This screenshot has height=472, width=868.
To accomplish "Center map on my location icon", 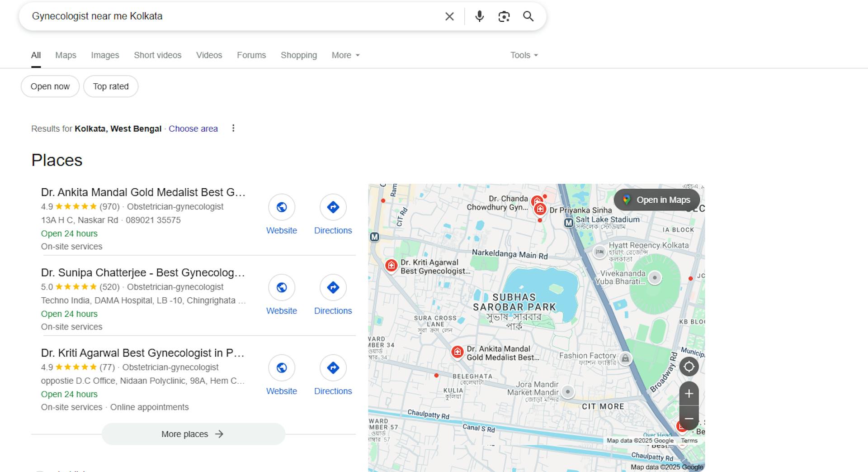I will [689, 367].
